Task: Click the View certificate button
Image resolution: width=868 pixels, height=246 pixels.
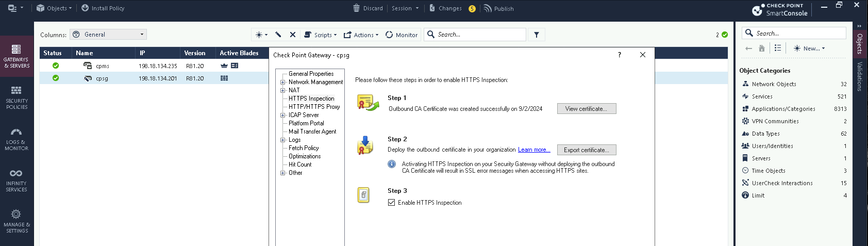Action: (586, 109)
